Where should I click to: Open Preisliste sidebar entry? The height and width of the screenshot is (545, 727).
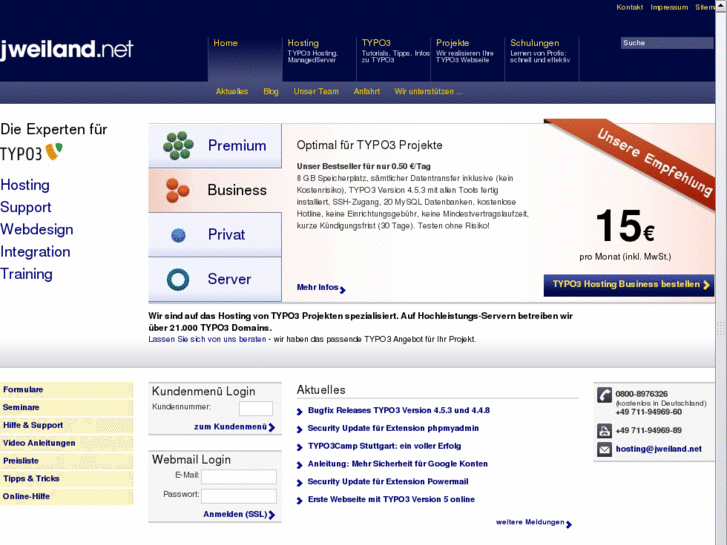point(66,461)
